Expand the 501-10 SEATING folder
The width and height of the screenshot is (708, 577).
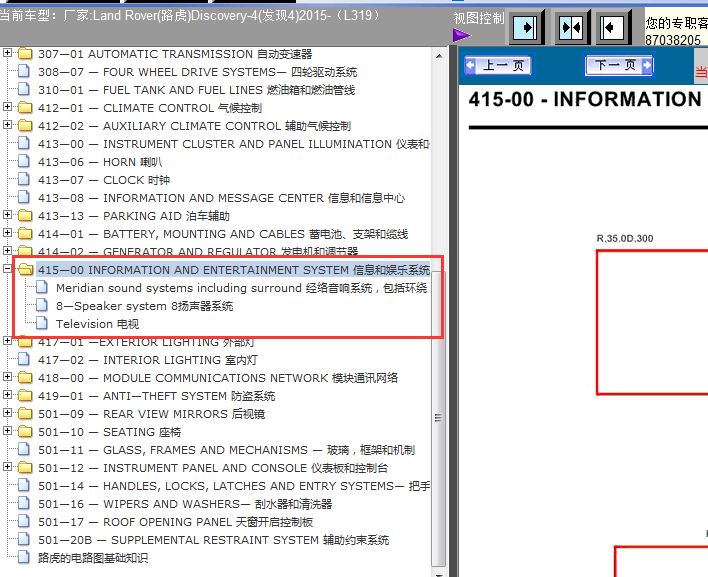click(x=7, y=431)
